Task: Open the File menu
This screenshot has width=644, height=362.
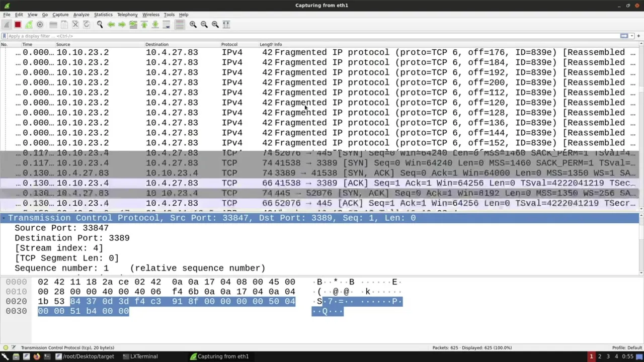Action: click(x=7, y=15)
